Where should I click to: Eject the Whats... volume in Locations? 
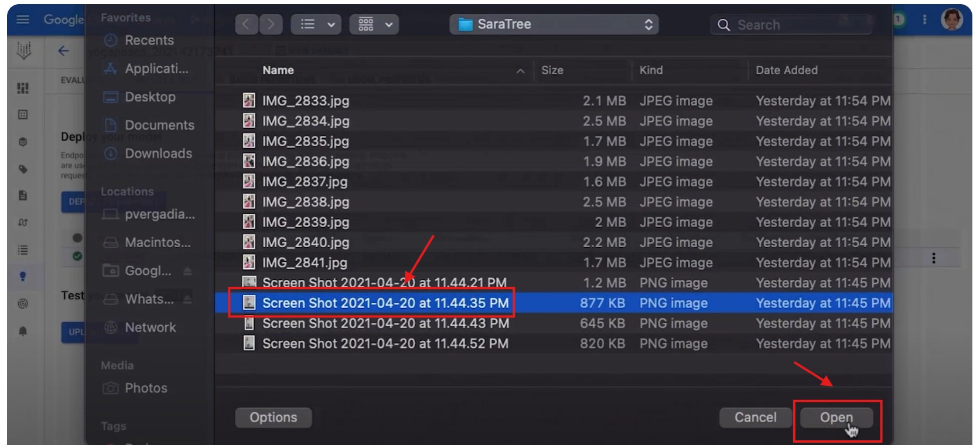pyautogui.click(x=187, y=299)
